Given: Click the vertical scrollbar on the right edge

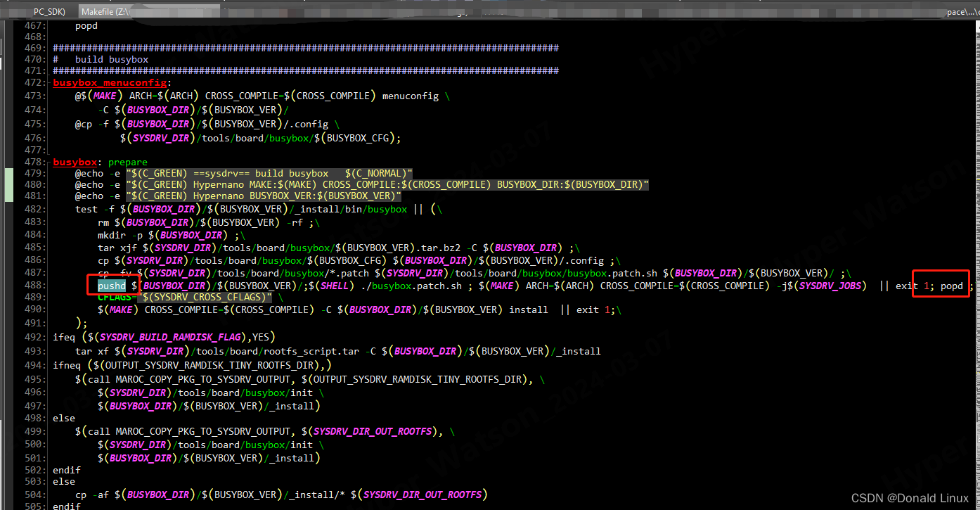Looking at the screenshot, I should point(976,211).
